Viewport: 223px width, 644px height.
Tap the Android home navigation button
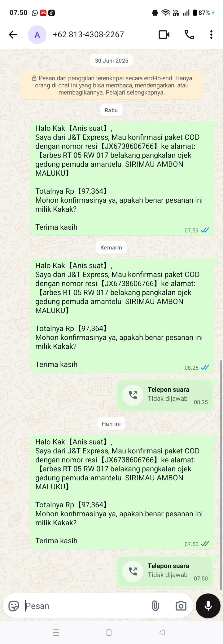109,633
